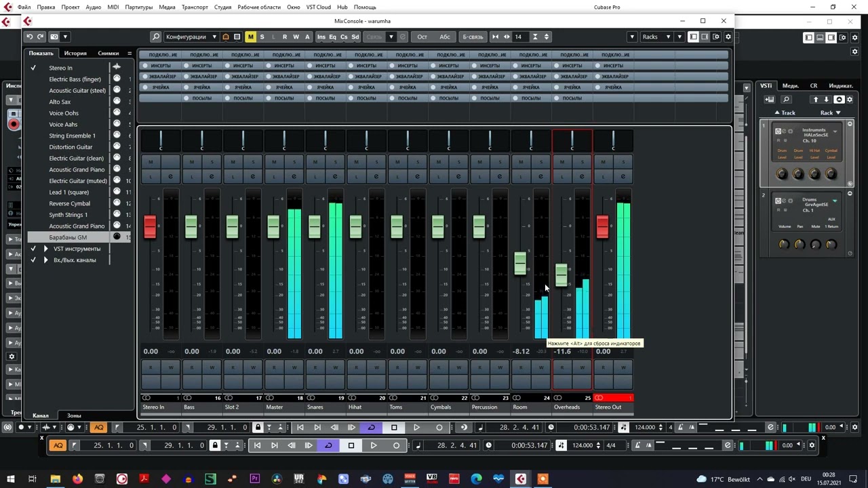The image size is (868, 488).
Task: Click the MixConsole undo arrow
Action: click(x=29, y=37)
